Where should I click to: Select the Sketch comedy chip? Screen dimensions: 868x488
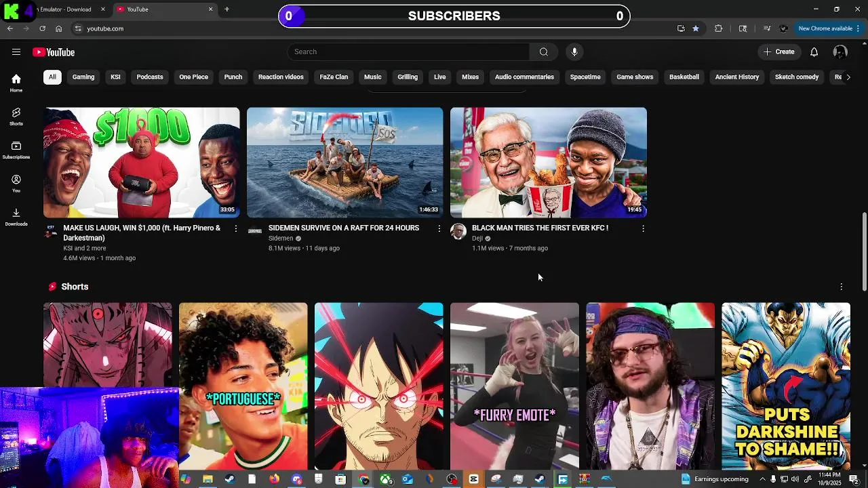(797, 77)
